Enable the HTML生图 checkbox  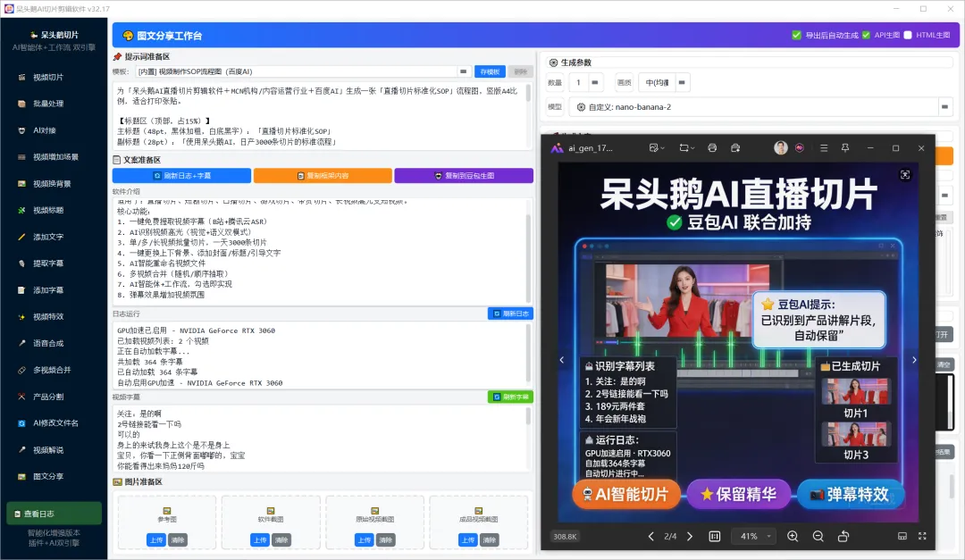907,35
